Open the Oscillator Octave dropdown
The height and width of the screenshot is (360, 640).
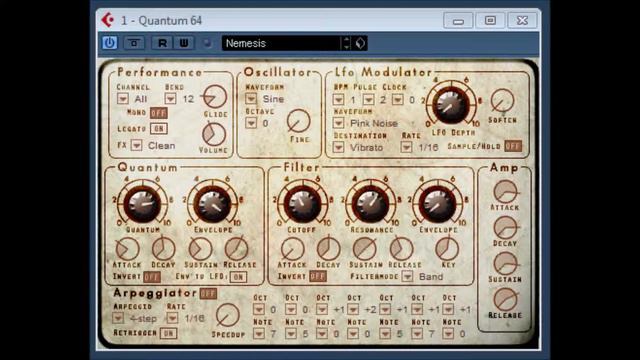(x=251, y=123)
